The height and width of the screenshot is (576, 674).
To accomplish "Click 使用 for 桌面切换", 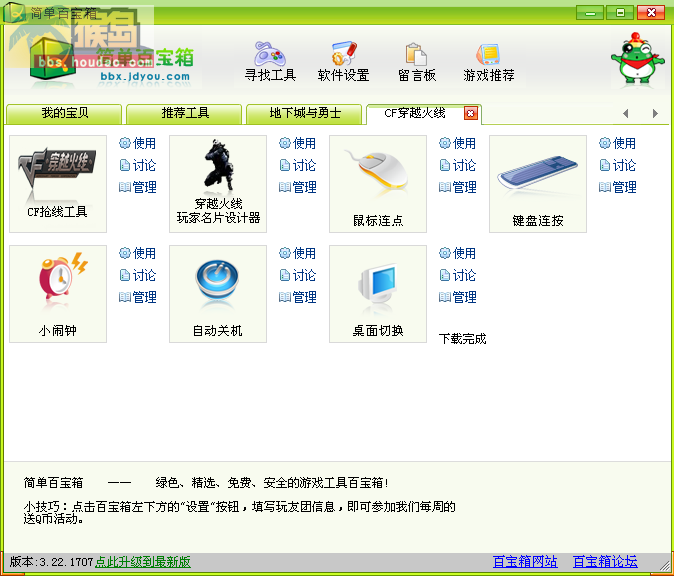I will [x=457, y=253].
